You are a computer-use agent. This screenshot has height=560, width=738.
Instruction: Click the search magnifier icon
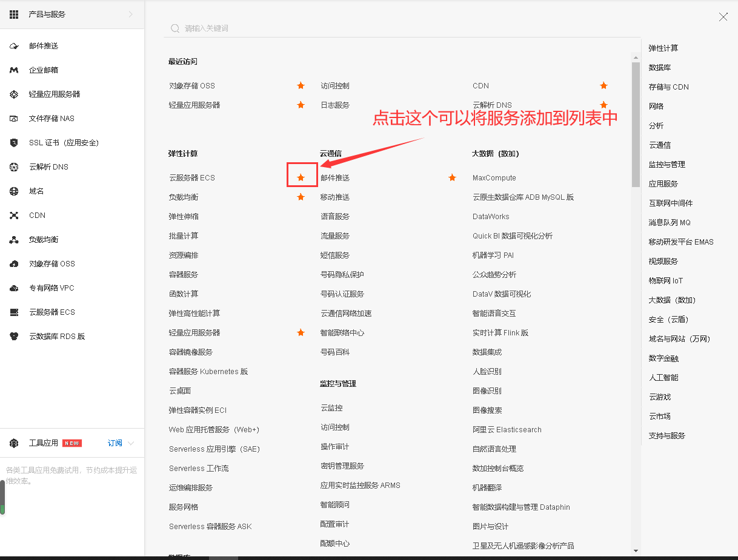(175, 28)
